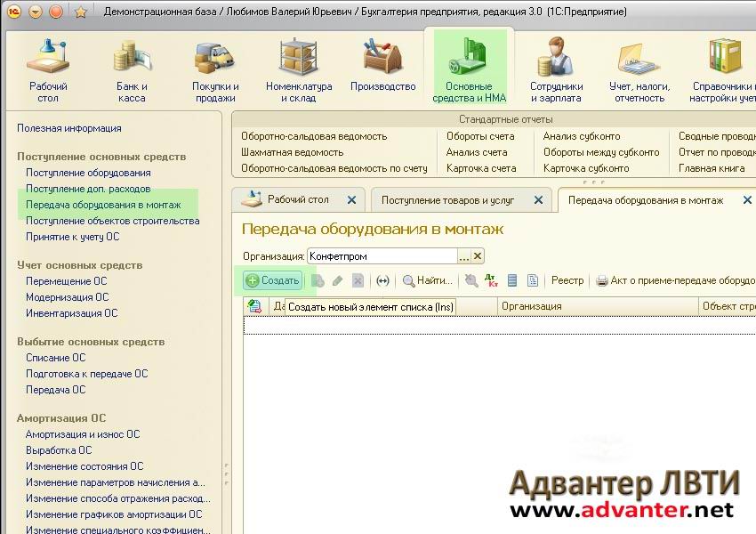756x534 pixels.
Task: Click the Создать button
Action: tap(273, 280)
